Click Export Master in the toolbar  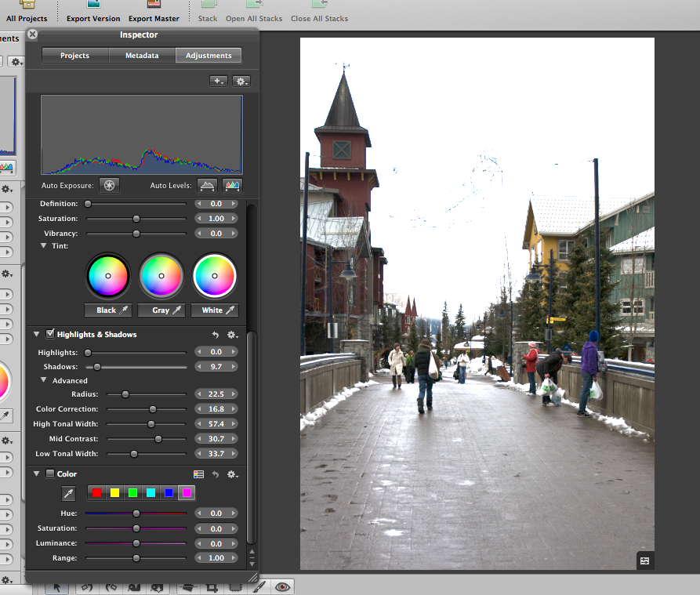pyautogui.click(x=154, y=12)
